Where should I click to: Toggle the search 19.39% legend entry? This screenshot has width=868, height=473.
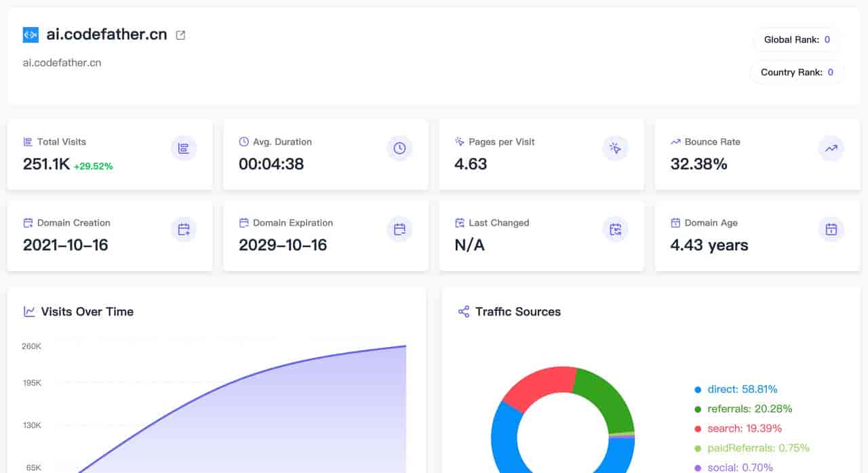(x=738, y=428)
